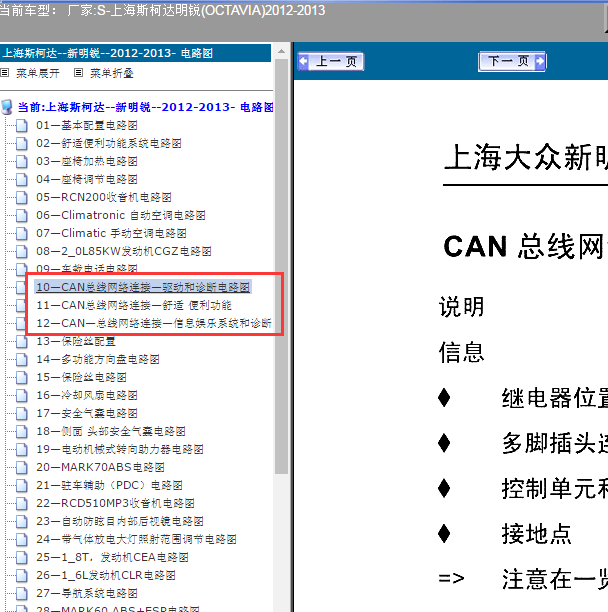The width and height of the screenshot is (608, 612).
Task: Go to previous page with 上一页 button
Action: [331, 61]
